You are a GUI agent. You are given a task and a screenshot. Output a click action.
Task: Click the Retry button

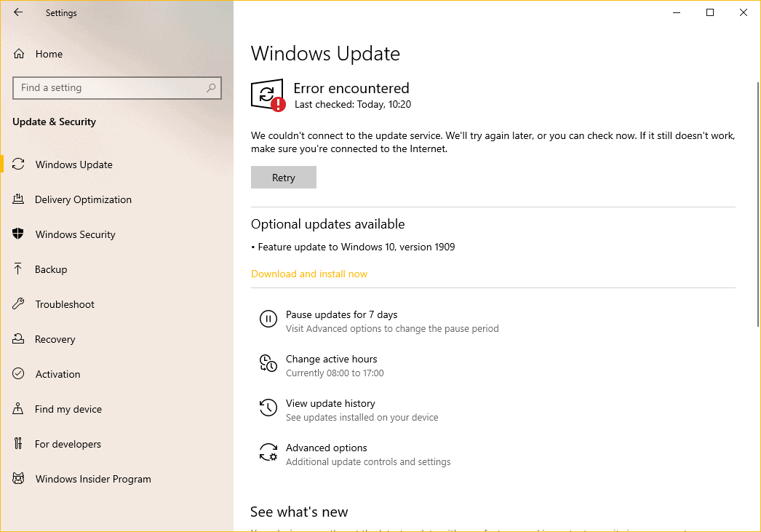(283, 177)
